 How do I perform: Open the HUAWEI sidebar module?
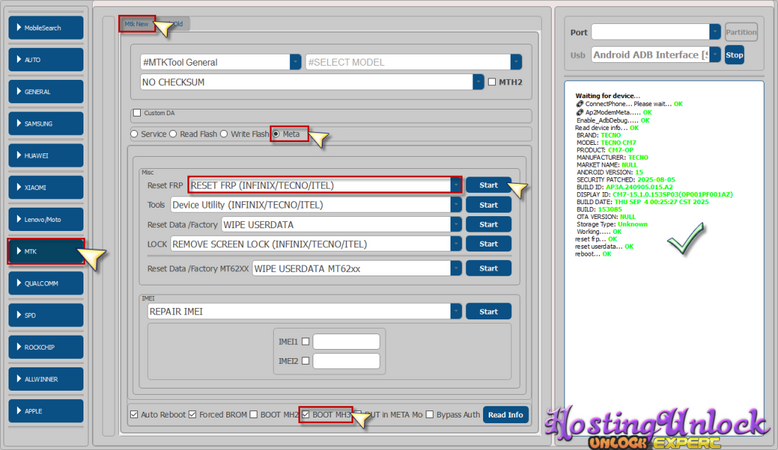pyautogui.click(x=47, y=155)
